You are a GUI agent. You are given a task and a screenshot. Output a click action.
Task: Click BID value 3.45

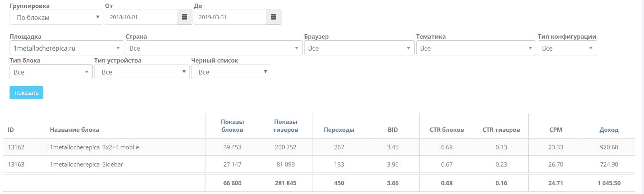click(x=393, y=147)
